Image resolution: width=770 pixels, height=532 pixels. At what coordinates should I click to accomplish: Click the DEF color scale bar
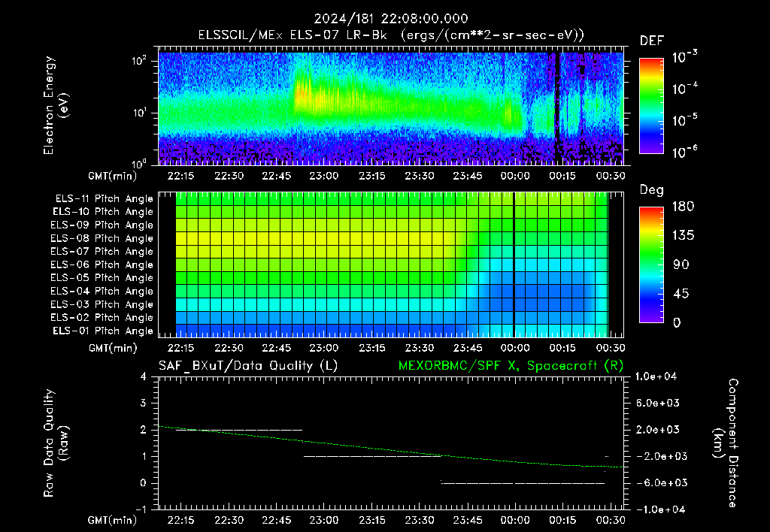pyautogui.click(x=651, y=105)
